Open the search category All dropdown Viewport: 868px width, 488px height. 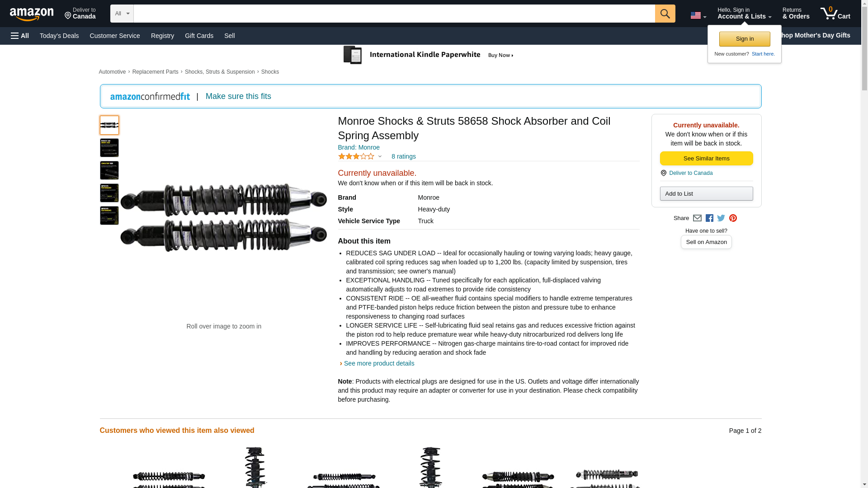(122, 14)
